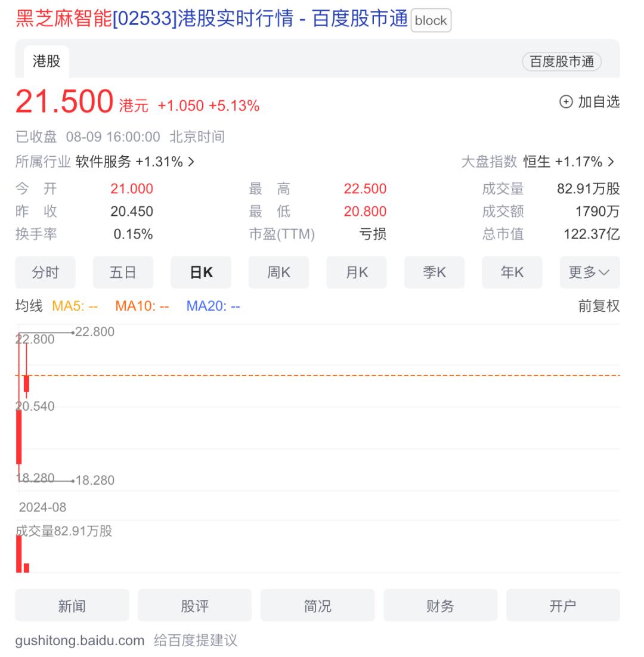Click the 前复权 adjustment option

click(x=599, y=306)
